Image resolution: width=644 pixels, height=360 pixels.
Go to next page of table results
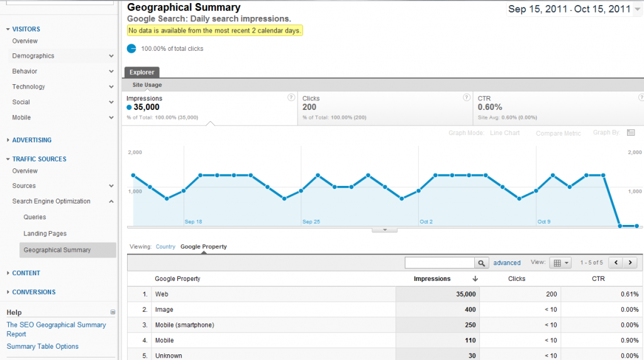630,263
